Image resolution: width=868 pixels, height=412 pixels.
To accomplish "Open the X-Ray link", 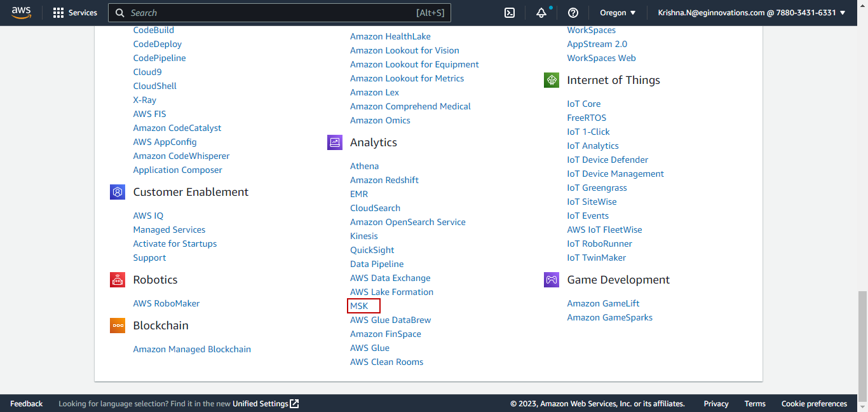I will click(x=145, y=100).
